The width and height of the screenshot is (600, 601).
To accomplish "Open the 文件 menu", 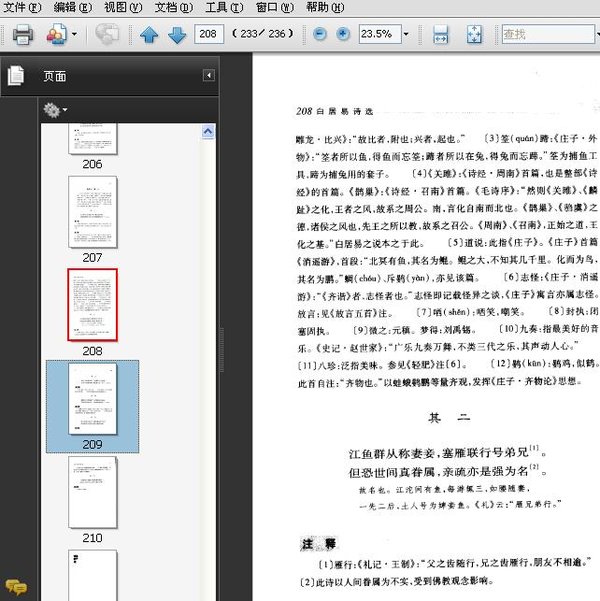I will [21, 7].
